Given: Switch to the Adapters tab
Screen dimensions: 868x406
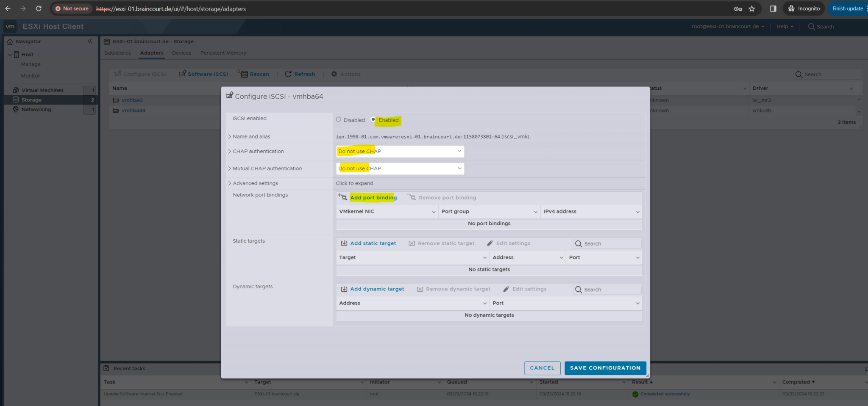Looking at the screenshot, I should coord(152,53).
